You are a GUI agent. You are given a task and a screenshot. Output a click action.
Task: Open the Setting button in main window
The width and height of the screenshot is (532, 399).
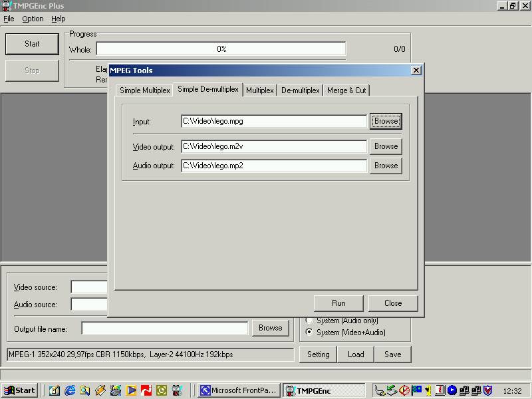coord(319,354)
